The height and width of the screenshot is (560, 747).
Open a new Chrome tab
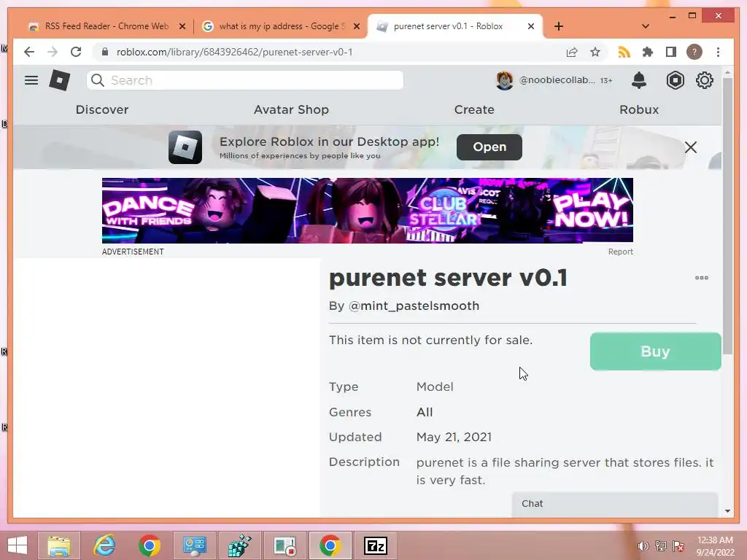coord(559,27)
